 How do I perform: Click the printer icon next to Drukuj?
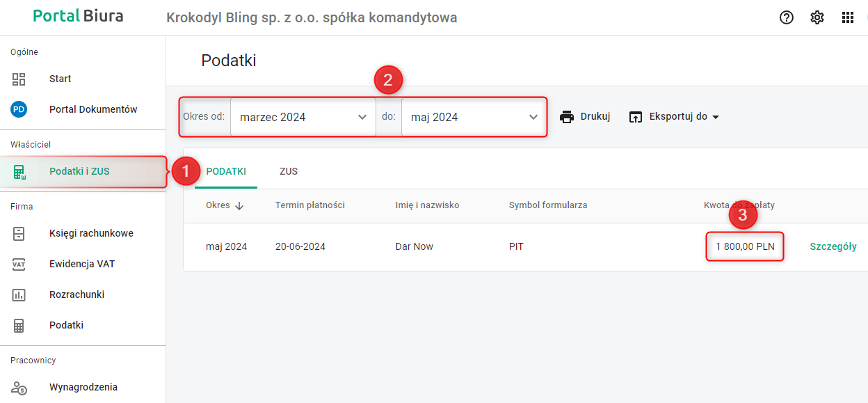coord(568,117)
